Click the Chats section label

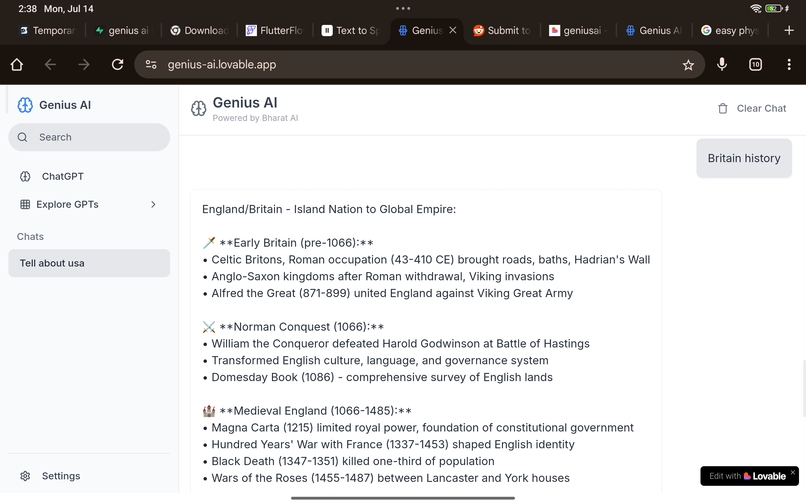click(30, 237)
